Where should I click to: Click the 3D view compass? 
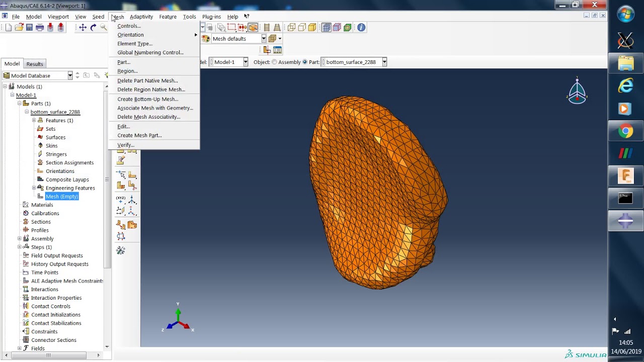(x=577, y=91)
